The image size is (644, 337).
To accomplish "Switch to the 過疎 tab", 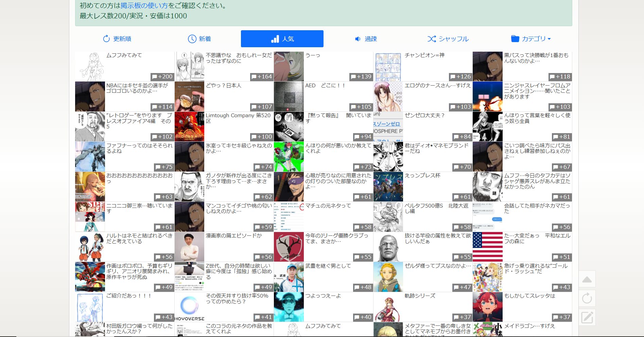I will (x=366, y=39).
